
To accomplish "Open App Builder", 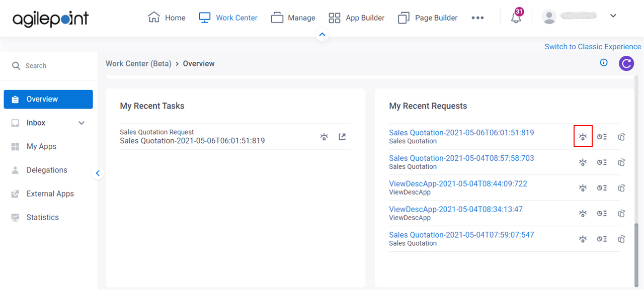I will coord(356,18).
